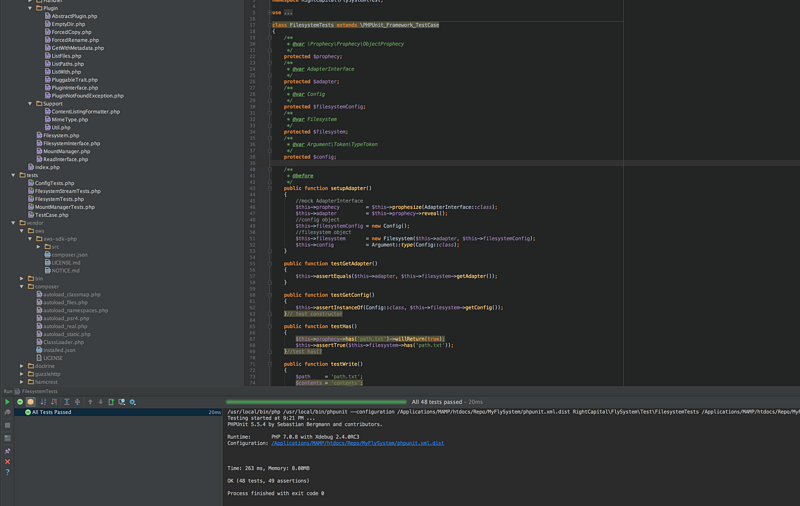The width and height of the screenshot is (800, 506).
Task: Open ClassLoader.php file
Action: (x=60, y=342)
